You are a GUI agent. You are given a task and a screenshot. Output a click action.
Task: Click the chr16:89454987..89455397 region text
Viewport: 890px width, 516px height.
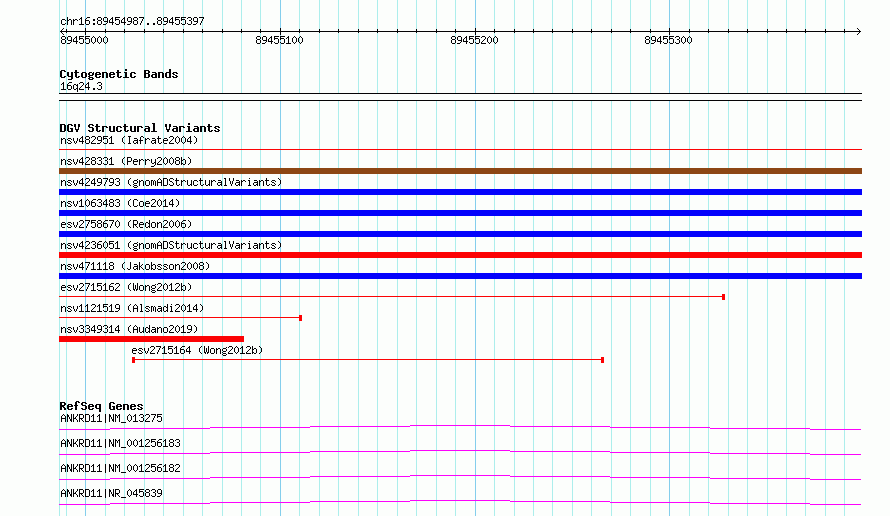click(132, 22)
